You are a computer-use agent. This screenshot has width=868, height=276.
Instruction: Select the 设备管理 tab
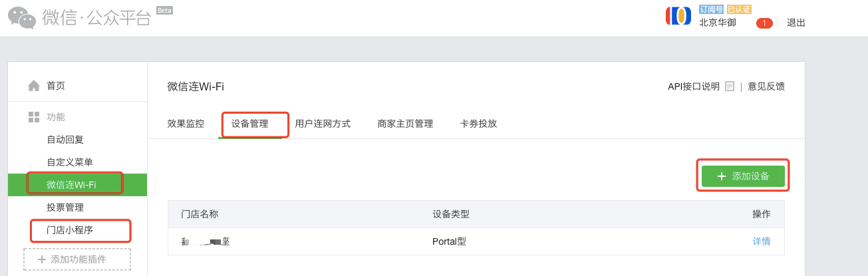click(x=250, y=124)
